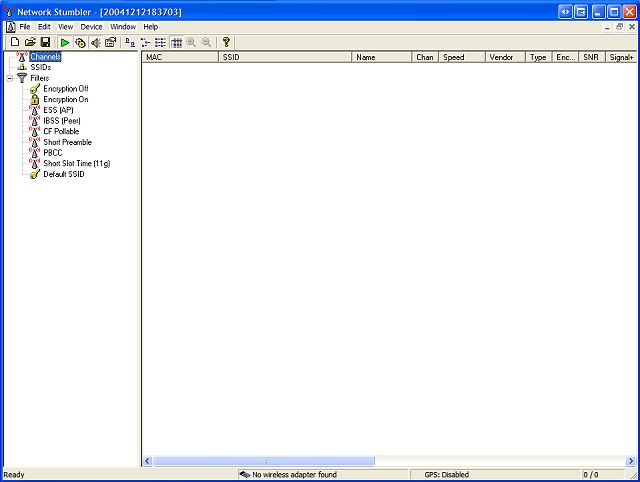Sort by the Type column header
The height and width of the screenshot is (482, 640).
(538, 57)
